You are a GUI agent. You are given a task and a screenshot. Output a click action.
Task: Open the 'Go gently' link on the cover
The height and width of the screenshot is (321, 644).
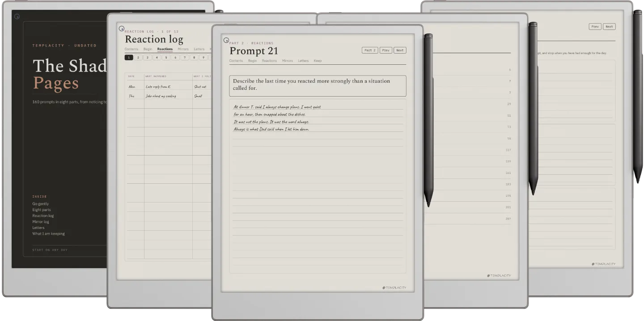click(41, 204)
